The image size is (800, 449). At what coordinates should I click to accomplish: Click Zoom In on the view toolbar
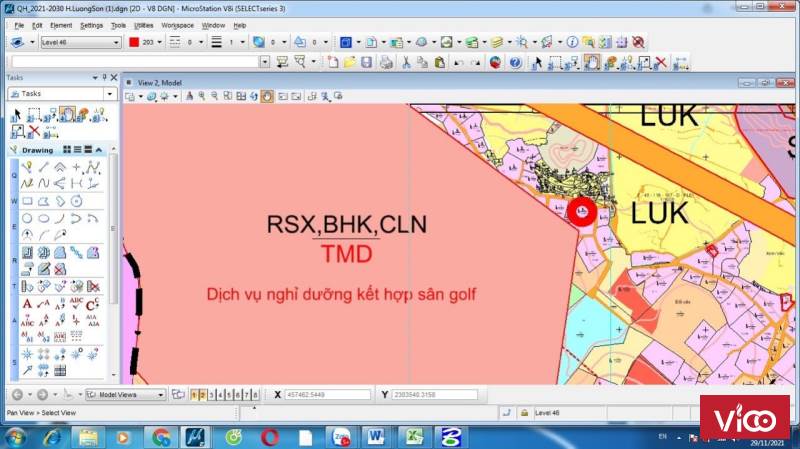203,96
